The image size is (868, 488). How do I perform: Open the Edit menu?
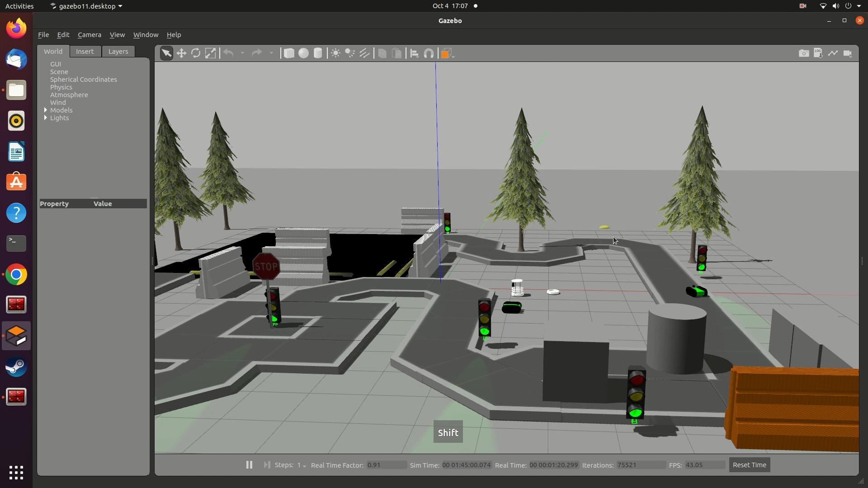(x=63, y=35)
